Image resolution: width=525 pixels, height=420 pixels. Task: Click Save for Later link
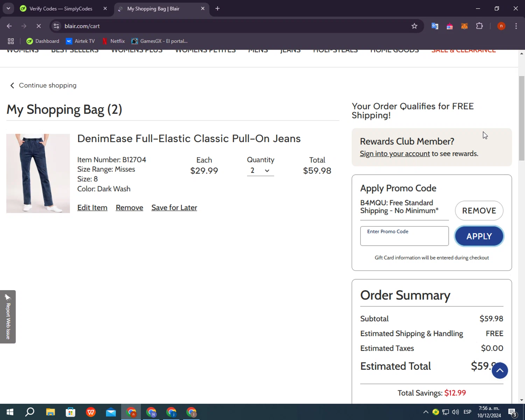tap(174, 208)
